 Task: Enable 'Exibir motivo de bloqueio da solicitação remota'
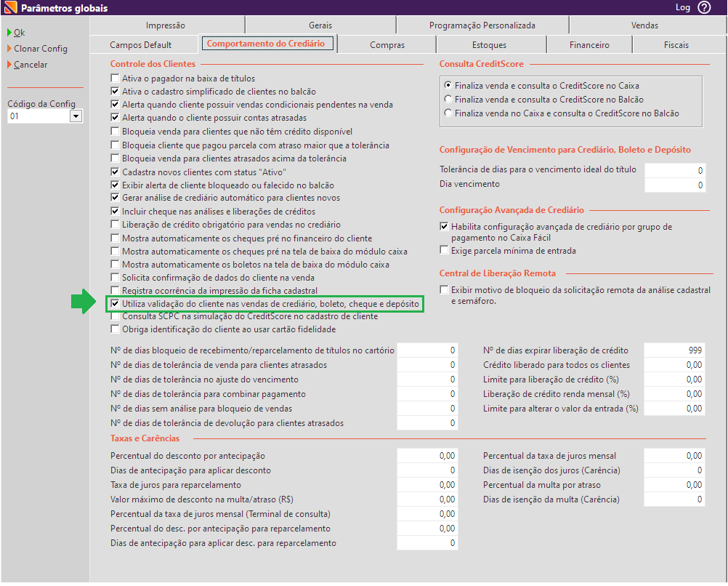pos(444,289)
